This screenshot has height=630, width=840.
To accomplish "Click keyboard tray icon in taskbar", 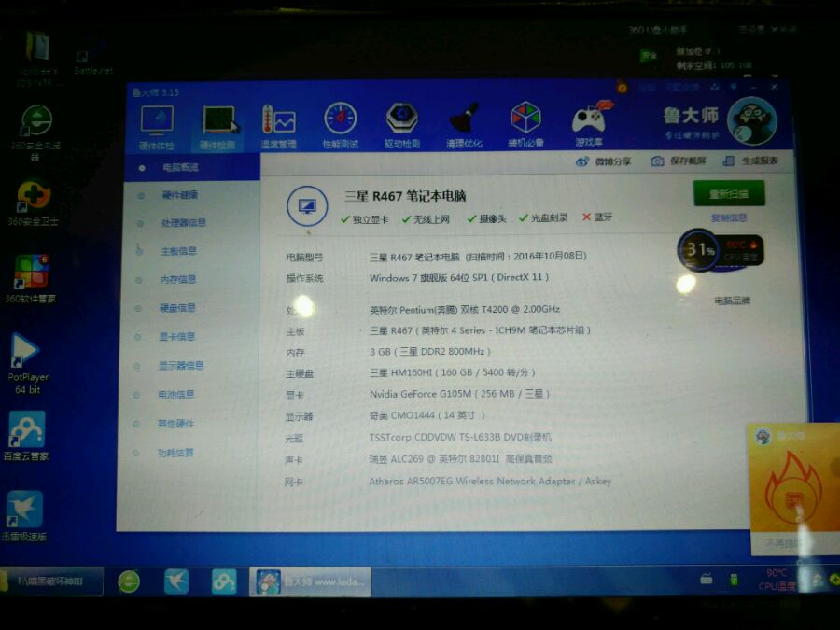I will point(707,578).
